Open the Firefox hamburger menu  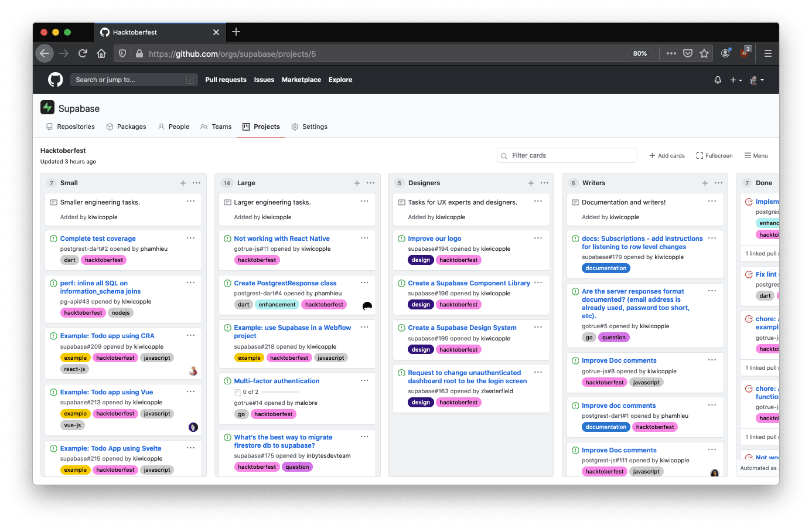[767, 53]
